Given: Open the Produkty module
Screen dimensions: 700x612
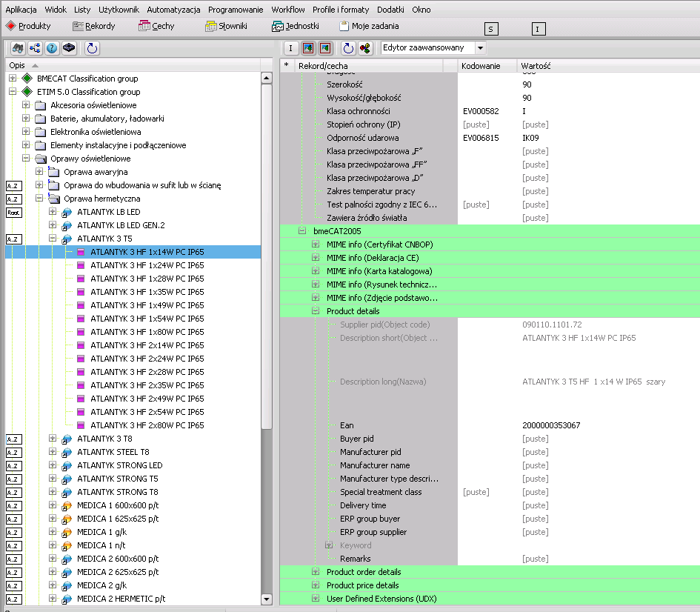Looking at the screenshot, I should click(28, 26).
